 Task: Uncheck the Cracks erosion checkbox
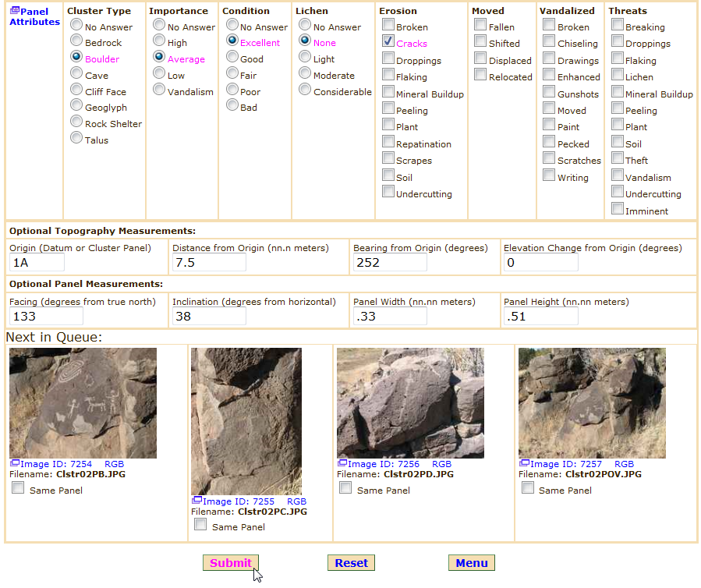click(x=388, y=42)
